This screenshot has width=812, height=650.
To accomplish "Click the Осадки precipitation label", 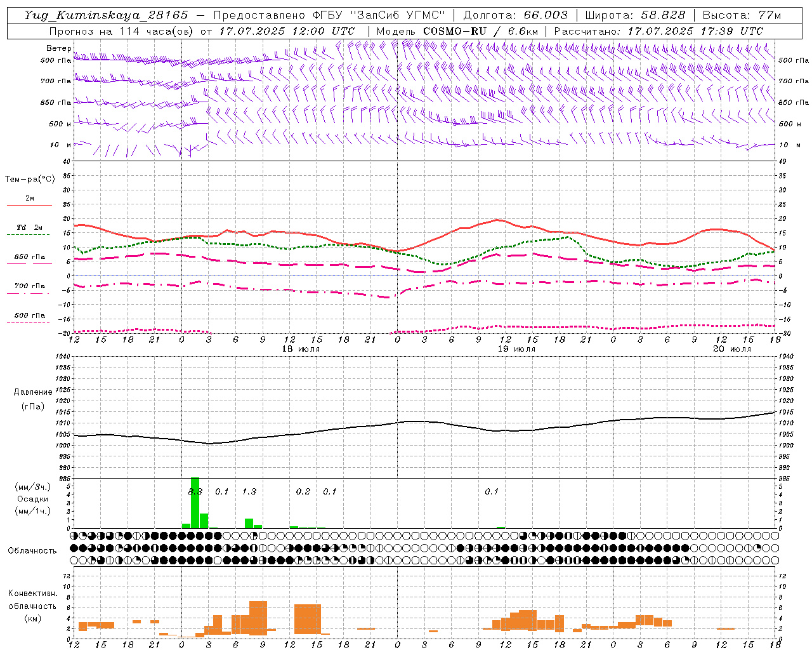I will coord(32,500).
